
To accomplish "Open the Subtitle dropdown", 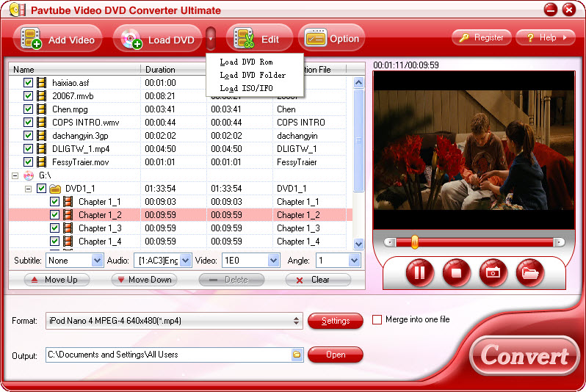I will coord(97,261).
